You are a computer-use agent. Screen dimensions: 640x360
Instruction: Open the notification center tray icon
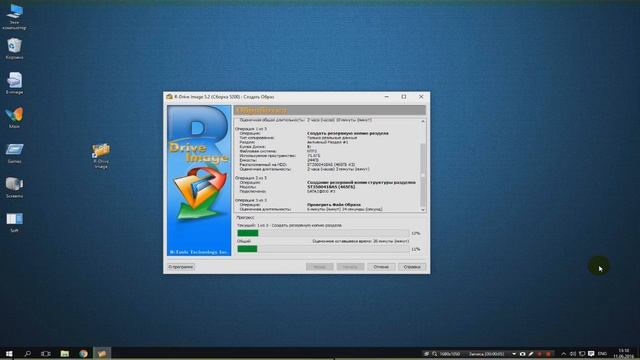tap(591, 354)
